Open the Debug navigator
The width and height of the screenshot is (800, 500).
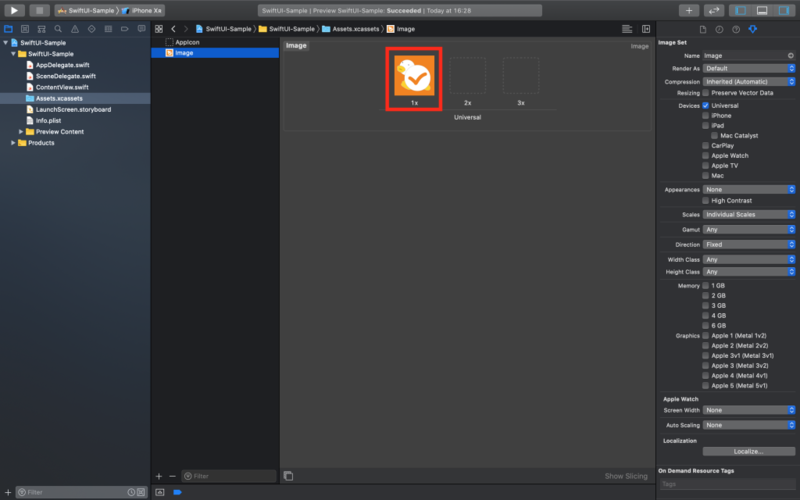(108, 29)
